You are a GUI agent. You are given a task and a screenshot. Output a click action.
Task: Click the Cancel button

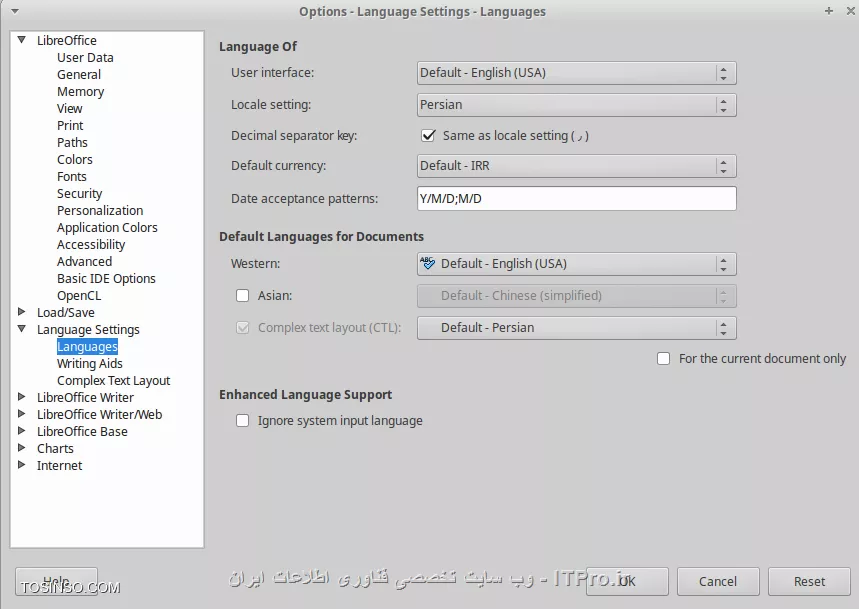pos(718,581)
